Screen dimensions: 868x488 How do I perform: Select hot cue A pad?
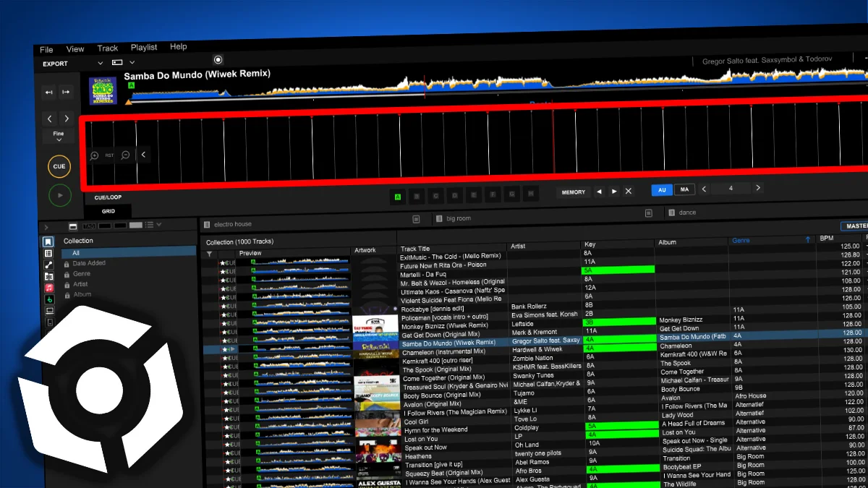tap(397, 196)
